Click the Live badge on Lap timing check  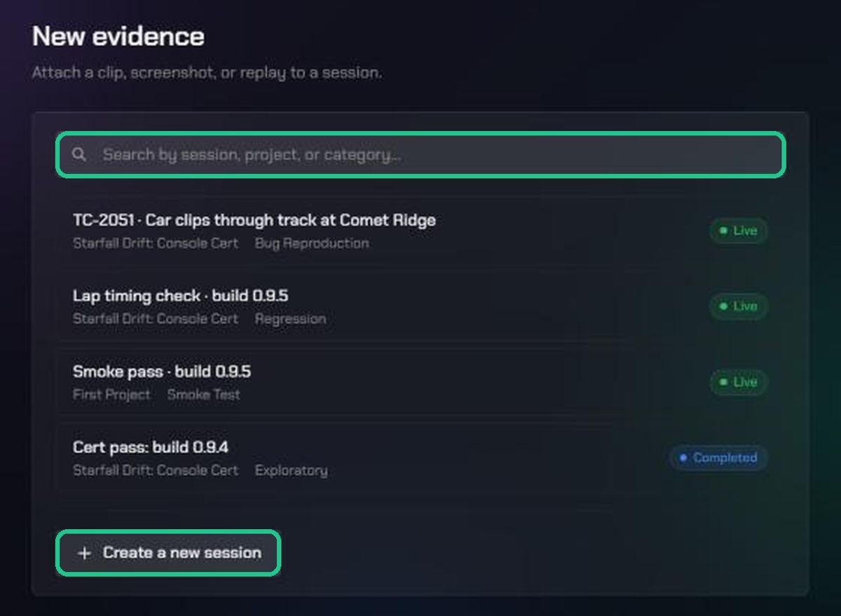738,306
